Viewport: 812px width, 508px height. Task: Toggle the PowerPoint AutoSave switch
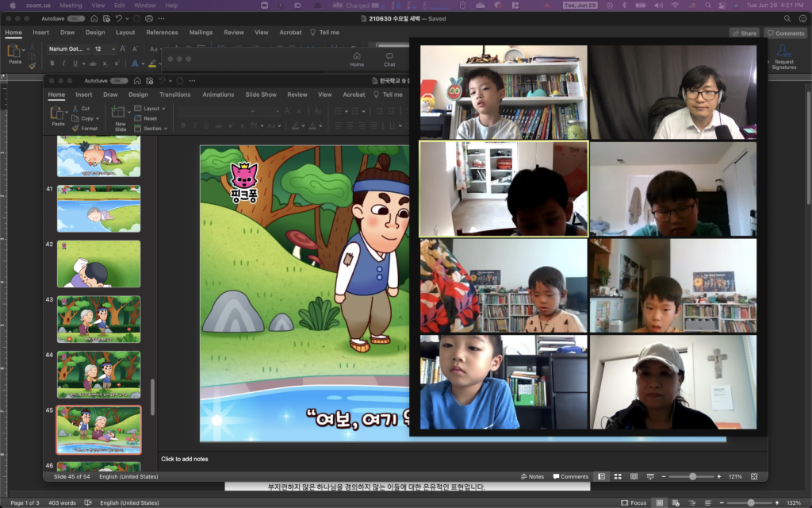click(x=119, y=81)
